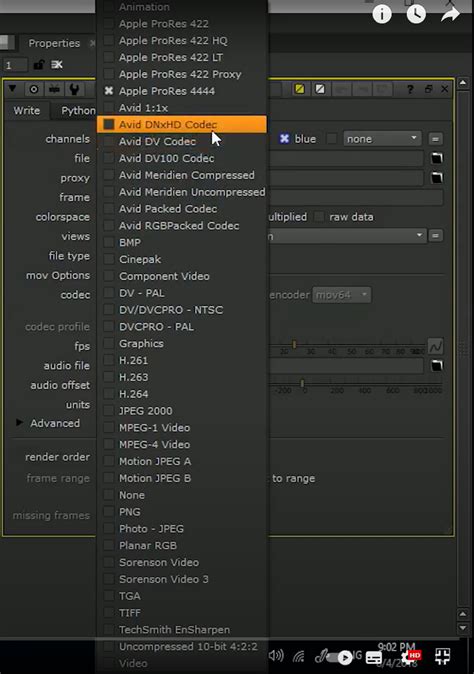Tick the TIFF checkbox in codec list
Viewport: 474px width, 674px height.
(109, 613)
